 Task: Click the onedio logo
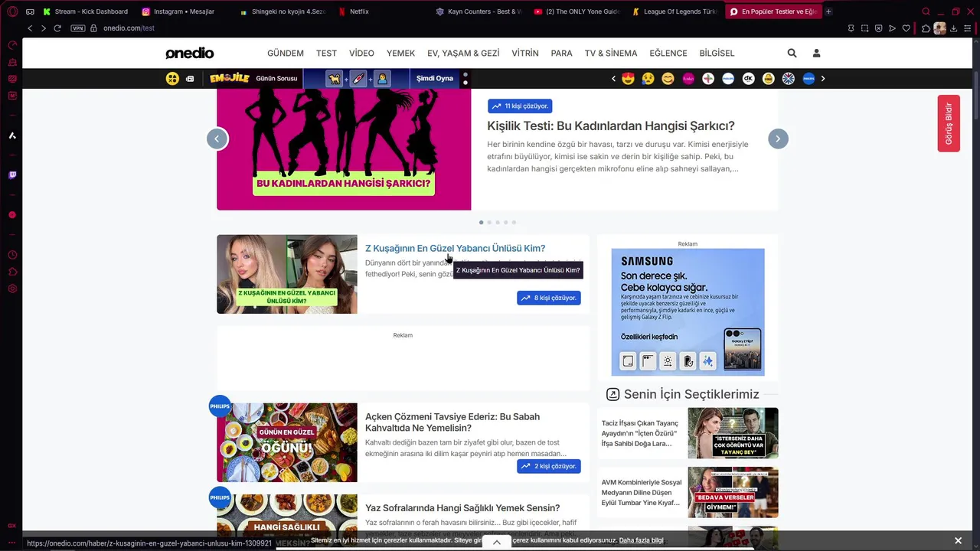[190, 53]
